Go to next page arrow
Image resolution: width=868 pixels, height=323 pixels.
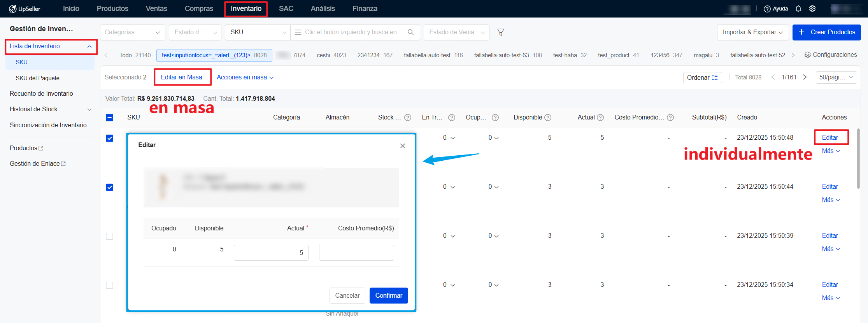805,77
